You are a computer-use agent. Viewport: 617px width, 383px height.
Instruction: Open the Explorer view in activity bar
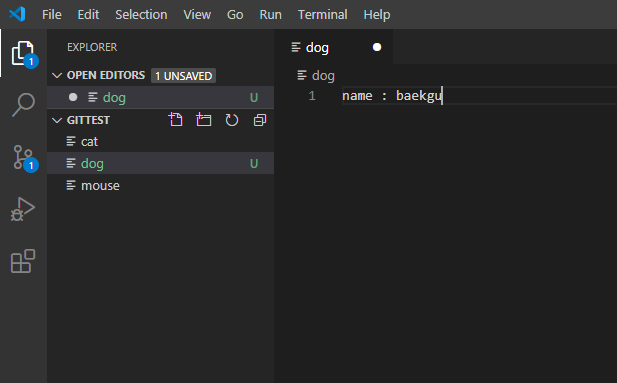23,53
